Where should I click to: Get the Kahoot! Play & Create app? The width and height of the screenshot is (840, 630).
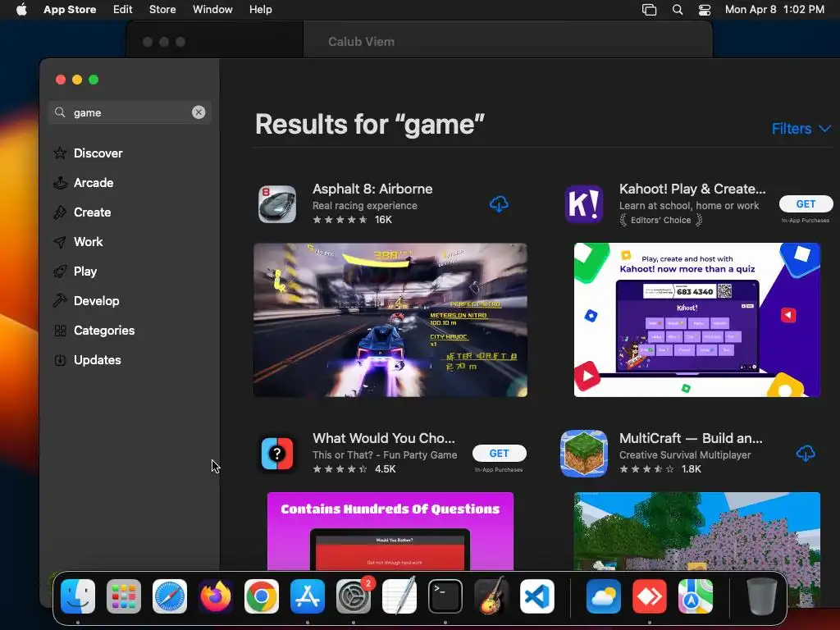[806, 203]
